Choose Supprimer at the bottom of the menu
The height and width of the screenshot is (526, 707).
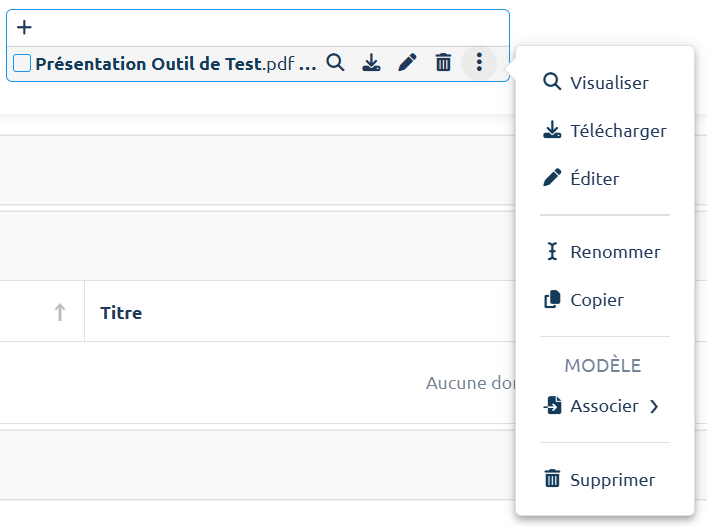[612, 480]
